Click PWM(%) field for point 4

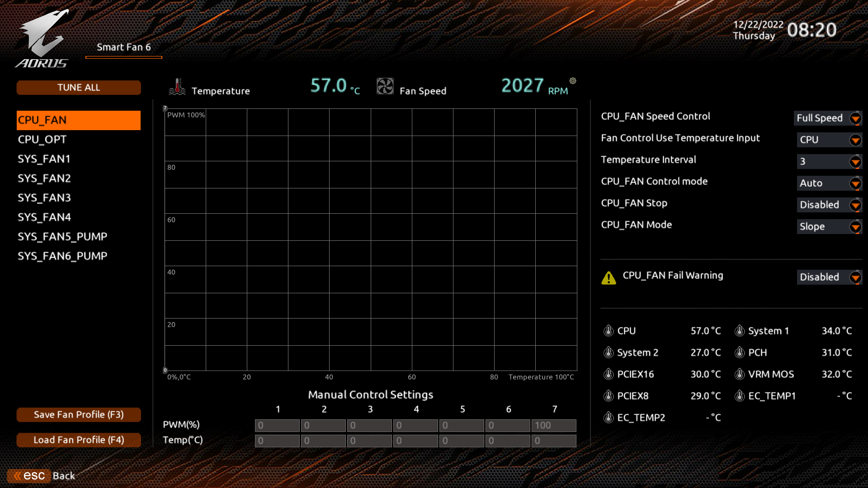[x=416, y=426]
